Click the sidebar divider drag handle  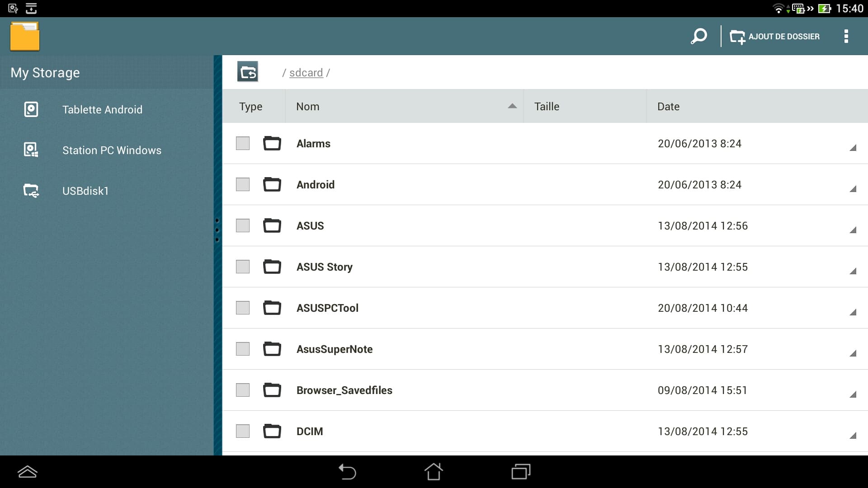point(217,230)
